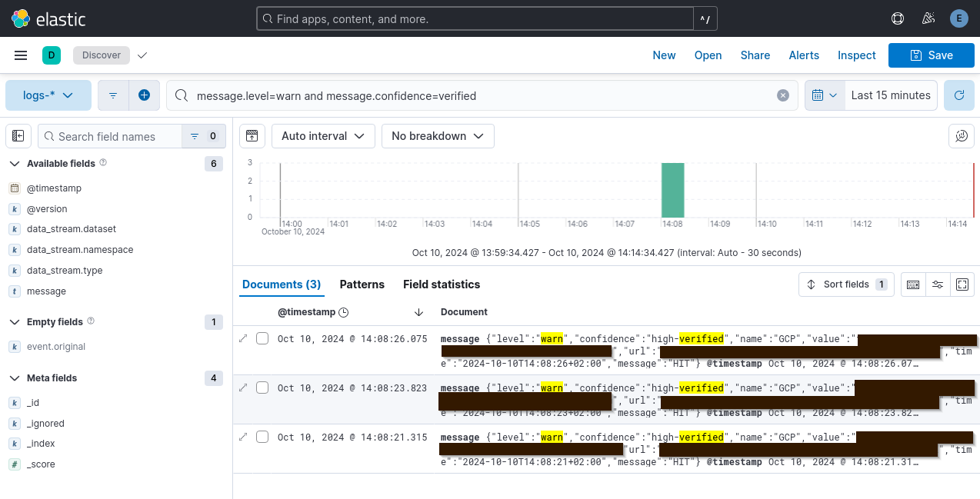Click the refresh query button
Viewport: 980px width, 499px height.
tap(958, 95)
